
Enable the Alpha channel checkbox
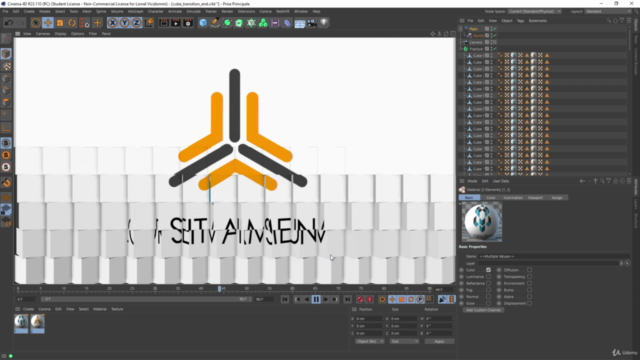click(x=529, y=297)
